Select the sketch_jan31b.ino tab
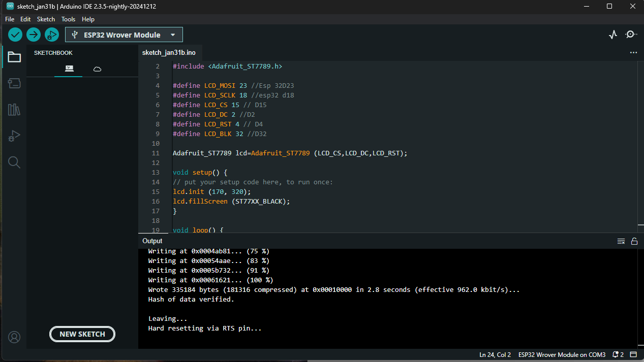 coord(169,52)
